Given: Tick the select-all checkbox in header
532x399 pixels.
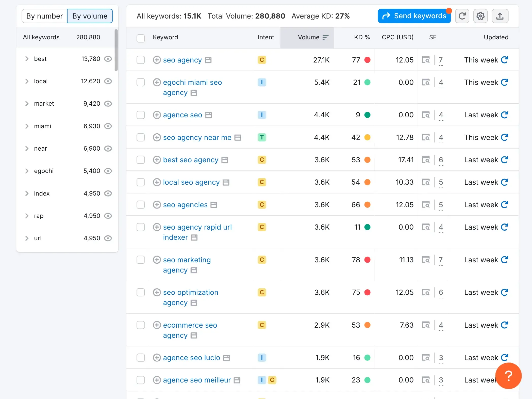Looking at the screenshot, I should [x=141, y=38].
